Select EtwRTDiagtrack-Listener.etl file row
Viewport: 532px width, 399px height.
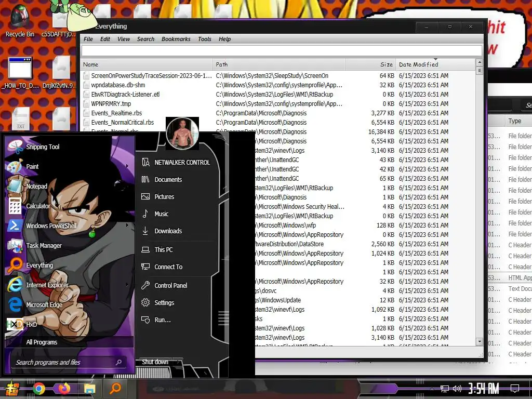278,95
